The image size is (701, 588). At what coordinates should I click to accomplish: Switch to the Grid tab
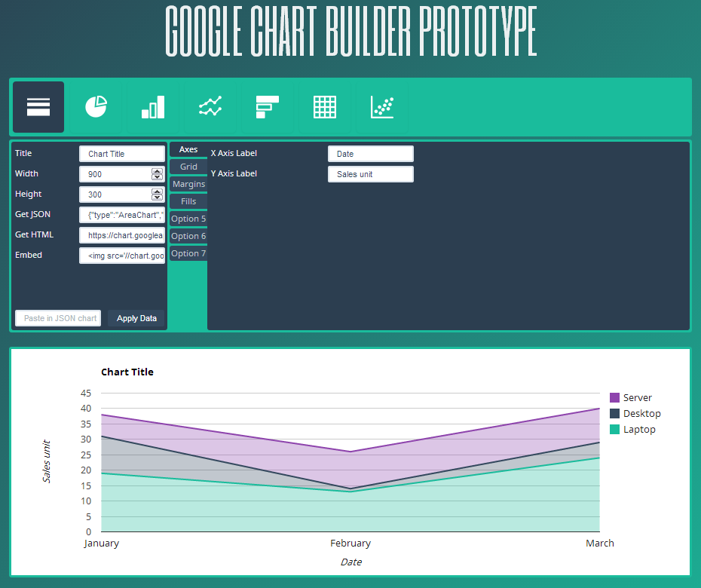188,167
